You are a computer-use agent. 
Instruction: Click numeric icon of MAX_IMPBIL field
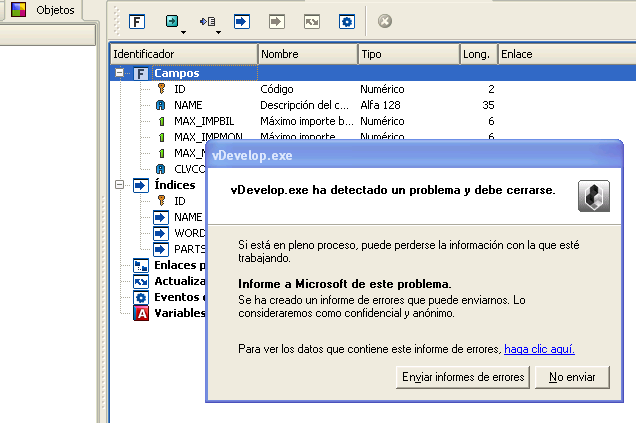161,121
